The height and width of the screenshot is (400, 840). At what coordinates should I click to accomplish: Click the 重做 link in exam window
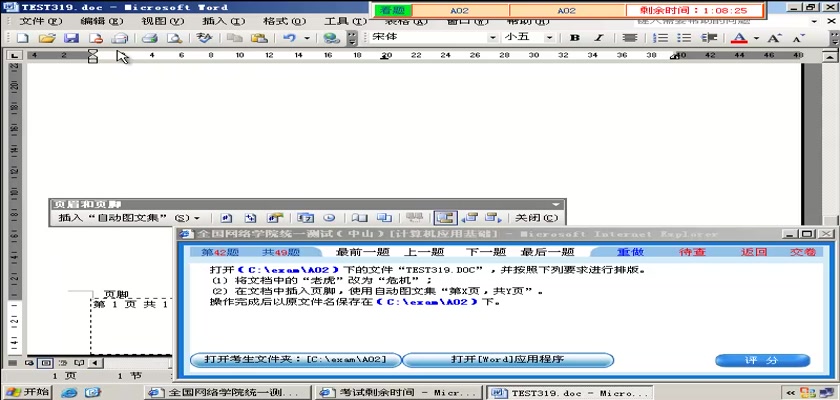(x=630, y=252)
